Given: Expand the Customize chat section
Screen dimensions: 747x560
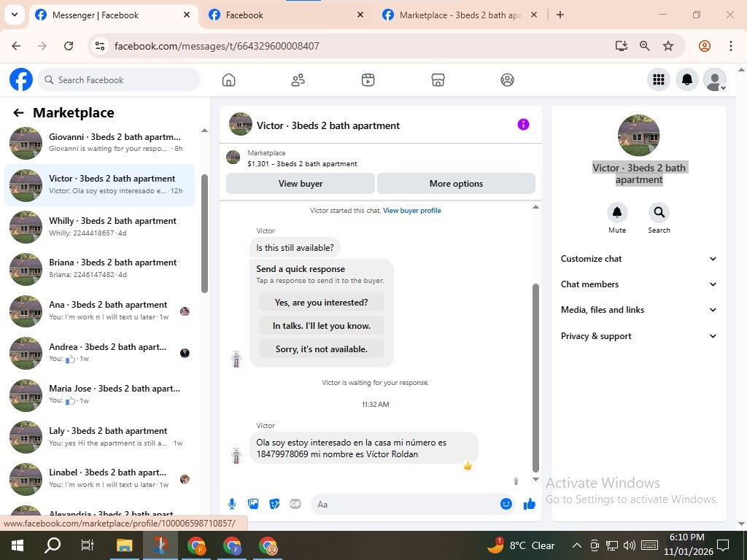Looking at the screenshot, I should pos(638,259).
